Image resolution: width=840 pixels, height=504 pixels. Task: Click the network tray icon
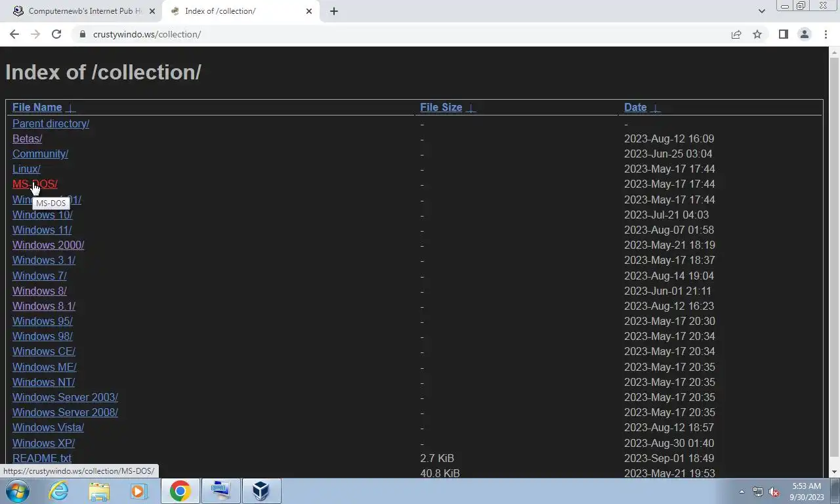click(x=757, y=492)
